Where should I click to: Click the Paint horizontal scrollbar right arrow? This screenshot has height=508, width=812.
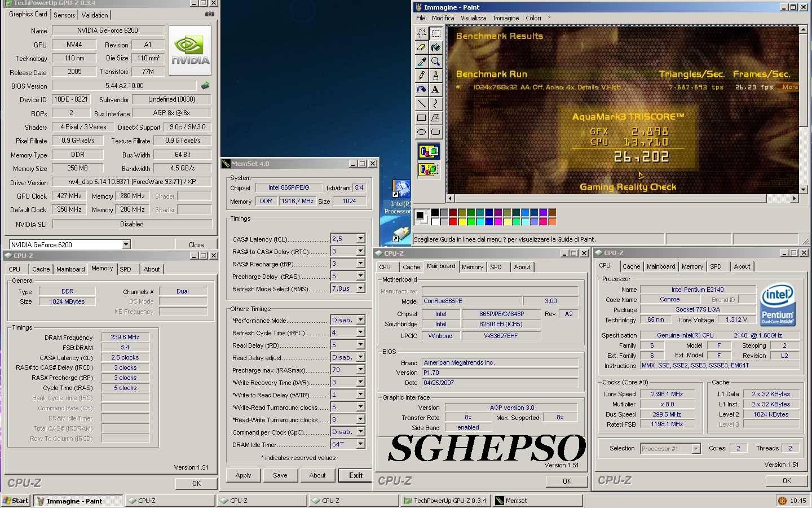(x=795, y=198)
